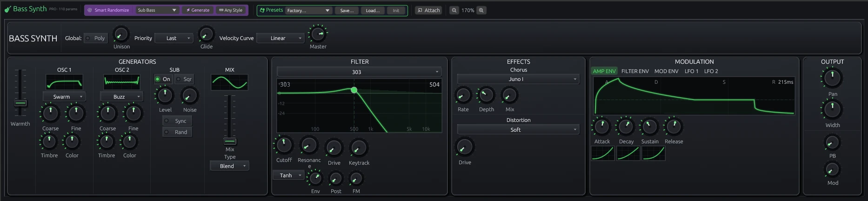The height and width of the screenshot is (201, 868).
Task: Click the Chorus Rate knob
Action: [463, 95]
